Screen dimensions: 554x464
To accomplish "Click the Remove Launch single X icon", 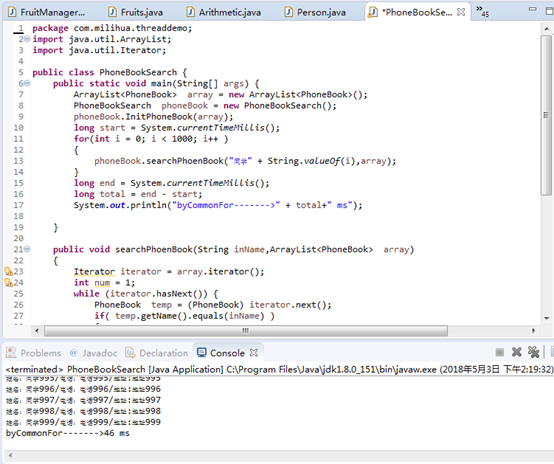I will (x=517, y=352).
